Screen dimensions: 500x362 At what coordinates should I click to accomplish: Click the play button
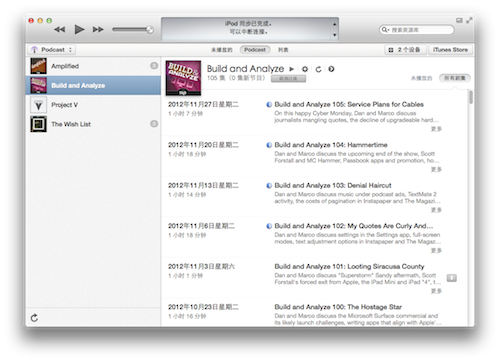[79, 29]
